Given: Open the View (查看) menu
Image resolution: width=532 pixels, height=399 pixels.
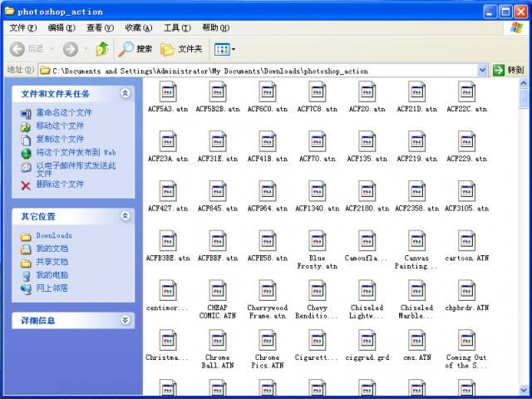Looking at the screenshot, I should click(100, 27).
